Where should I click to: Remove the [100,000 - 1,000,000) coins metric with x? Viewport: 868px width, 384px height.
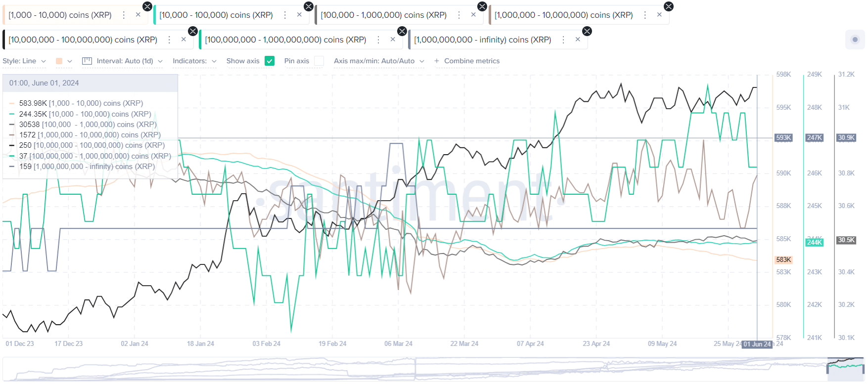473,15
